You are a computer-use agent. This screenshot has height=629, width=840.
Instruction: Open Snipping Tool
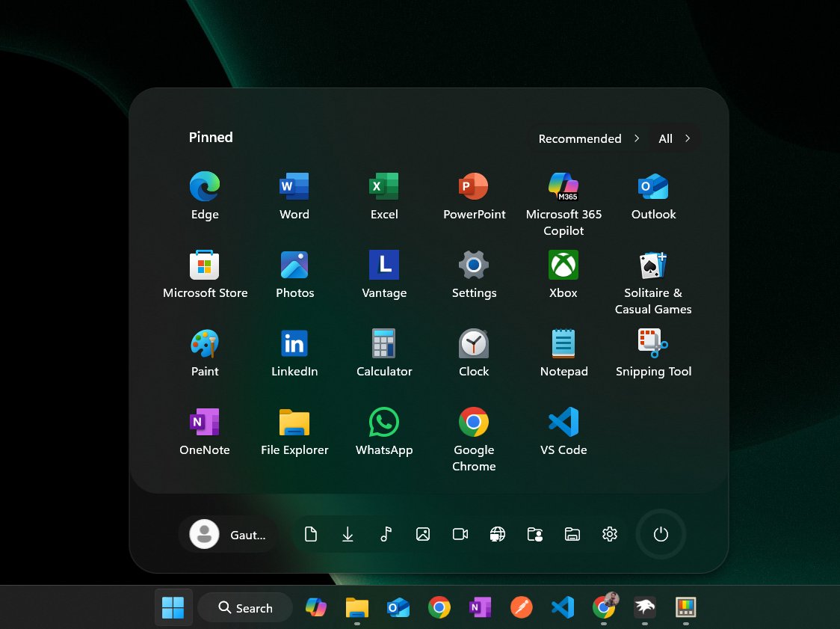point(653,353)
